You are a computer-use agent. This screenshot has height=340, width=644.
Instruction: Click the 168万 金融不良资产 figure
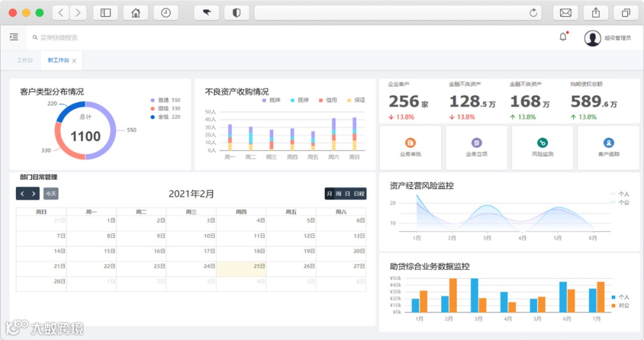click(x=530, y=101)
